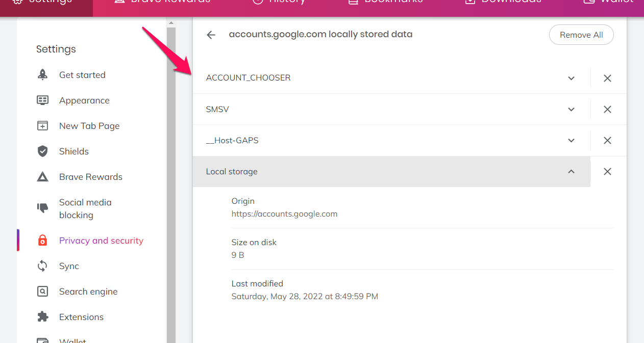Go back using the left arrow
This screenshot has height=343, width=644.
(x=211, y=35)
